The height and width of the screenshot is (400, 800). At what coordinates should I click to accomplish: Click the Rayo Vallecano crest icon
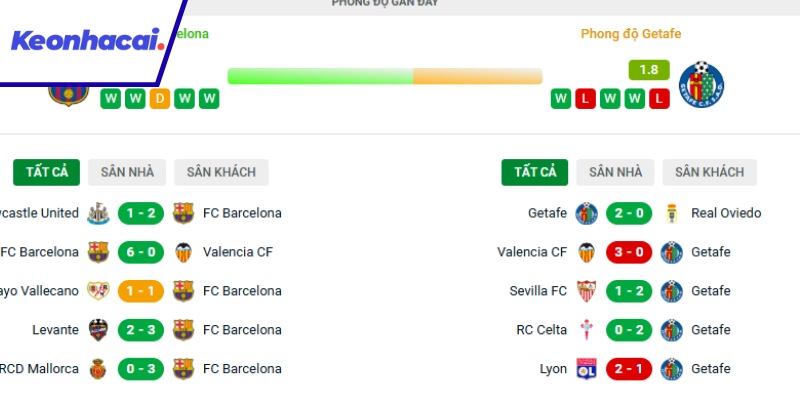pyautogui.click(x=98, y=291)
